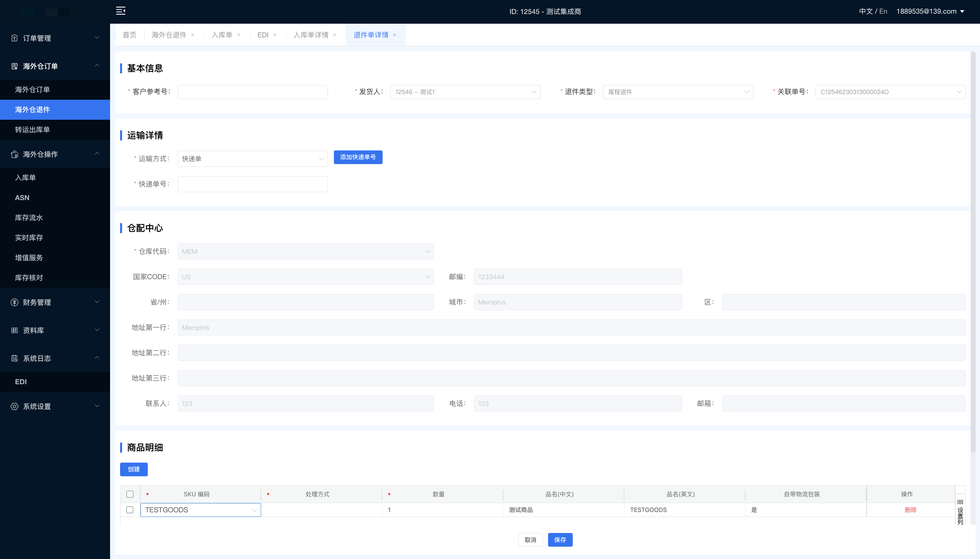Open 海外仓订单 submenu item
The image size is (980, 559).
(55, 89)
